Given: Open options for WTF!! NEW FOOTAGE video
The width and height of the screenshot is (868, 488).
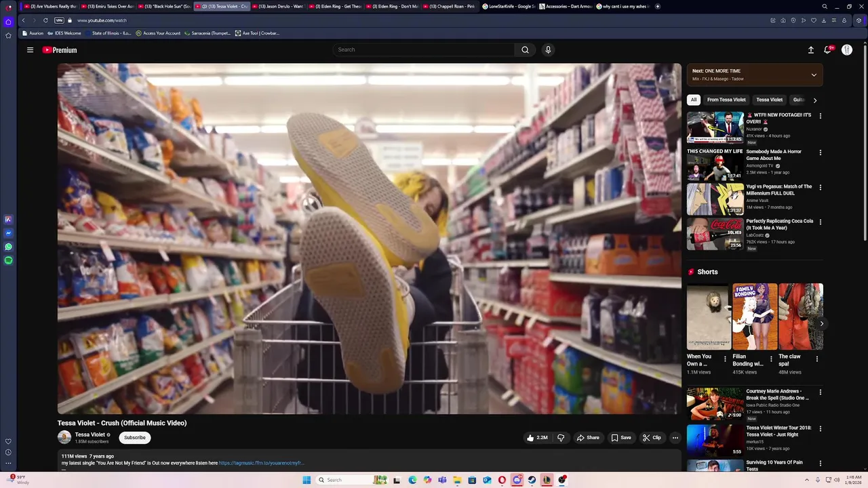Looking at the screenshot, I should [820, 116].
